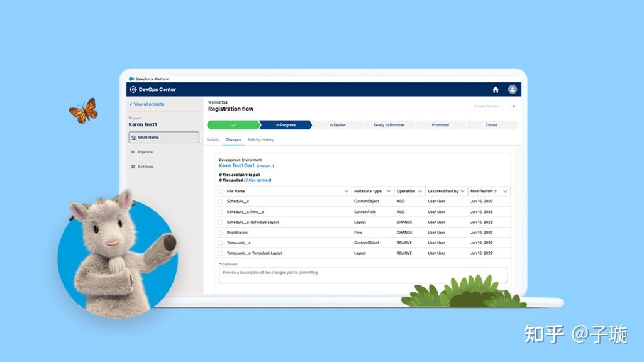The image size is (644, 362).
Task: Open the Operation column dropdown
Action: pyautogui.click(x=420, y=190)
